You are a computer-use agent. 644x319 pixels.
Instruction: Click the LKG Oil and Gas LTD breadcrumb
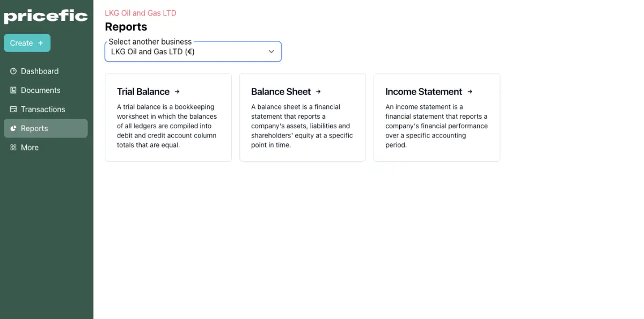pyautogui.click(x=141, y=13)
